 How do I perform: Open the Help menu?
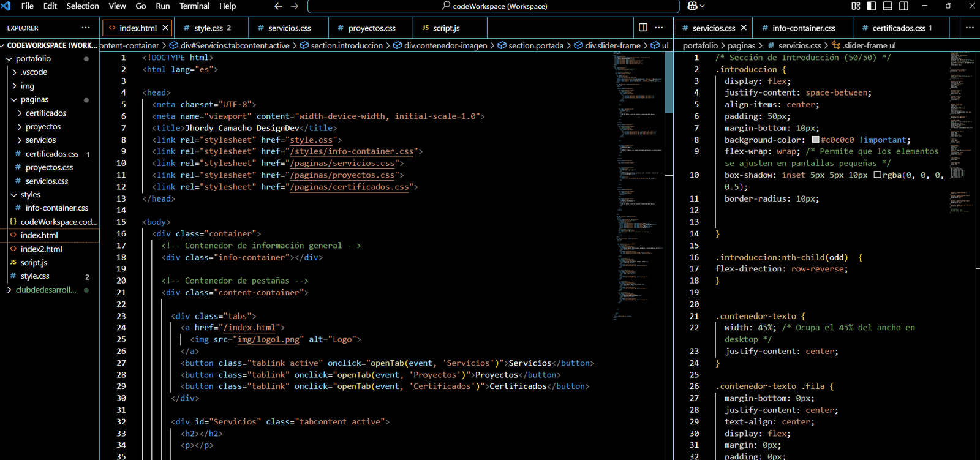coord(227,6)
